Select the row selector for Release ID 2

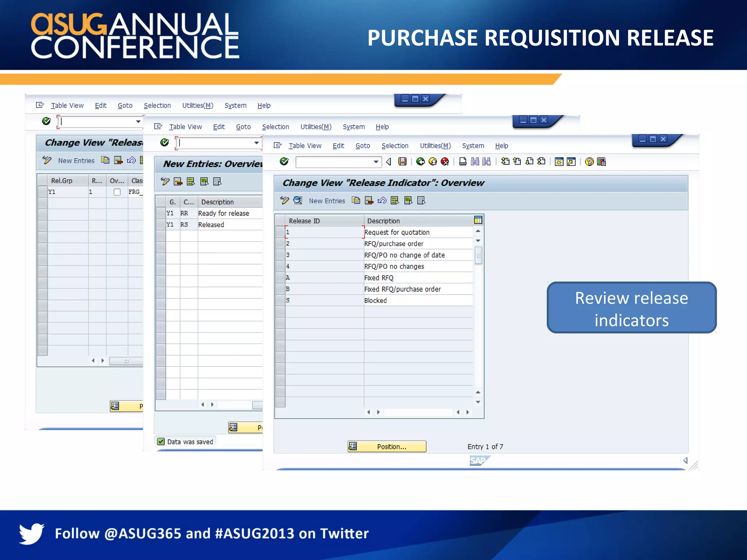[280, 243]
